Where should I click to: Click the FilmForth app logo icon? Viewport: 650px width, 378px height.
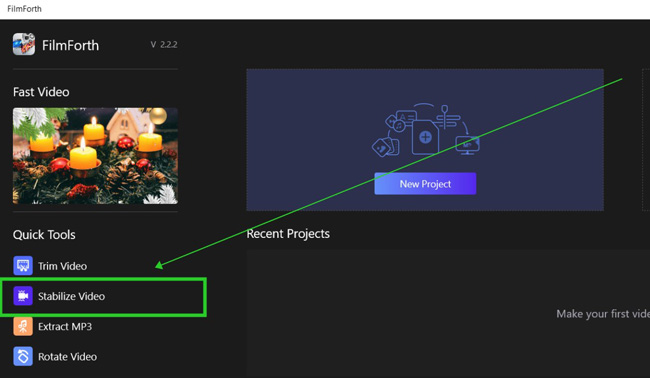(24, 44)
